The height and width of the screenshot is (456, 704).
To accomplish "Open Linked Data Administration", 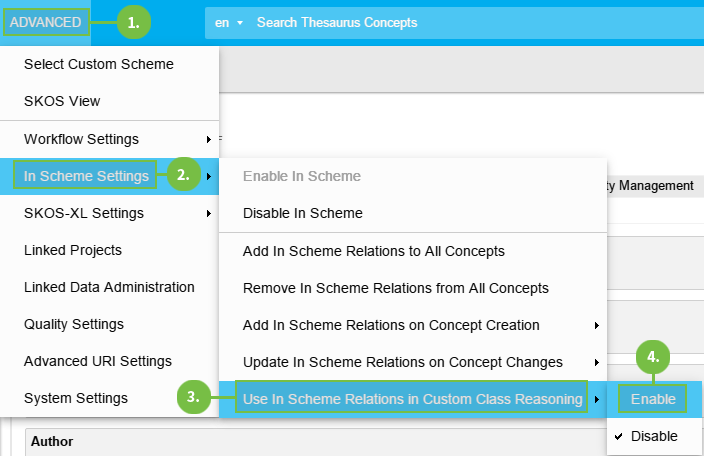I will pos(109,287).
